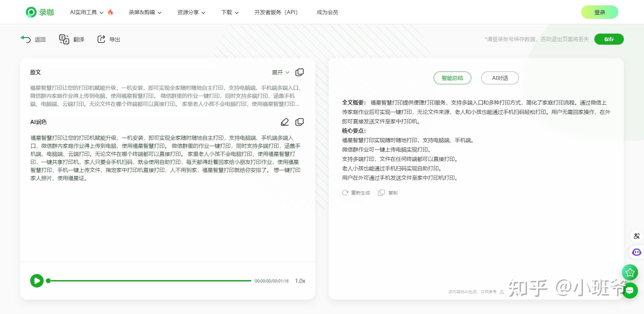This screenshot has width=644, height=314.
Task: Click the collapsed 原文 paragraph text
Action: (166, 96)
